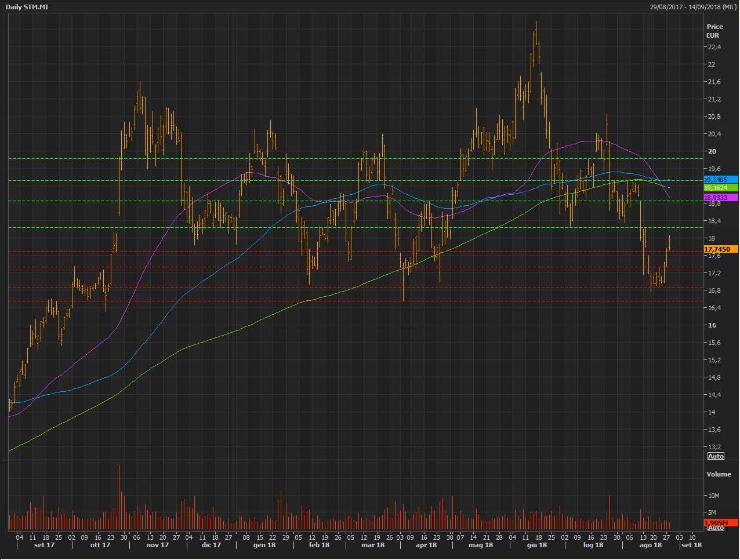Click the bold 20 price axis level
The image size is (740, 560).
pos(712,151)
